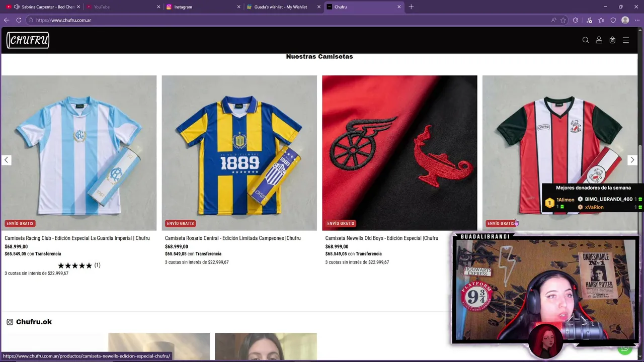Open third Instagram feed thumbnail with woman
Viewport: 644px width, 362px height.
(266, 346)
